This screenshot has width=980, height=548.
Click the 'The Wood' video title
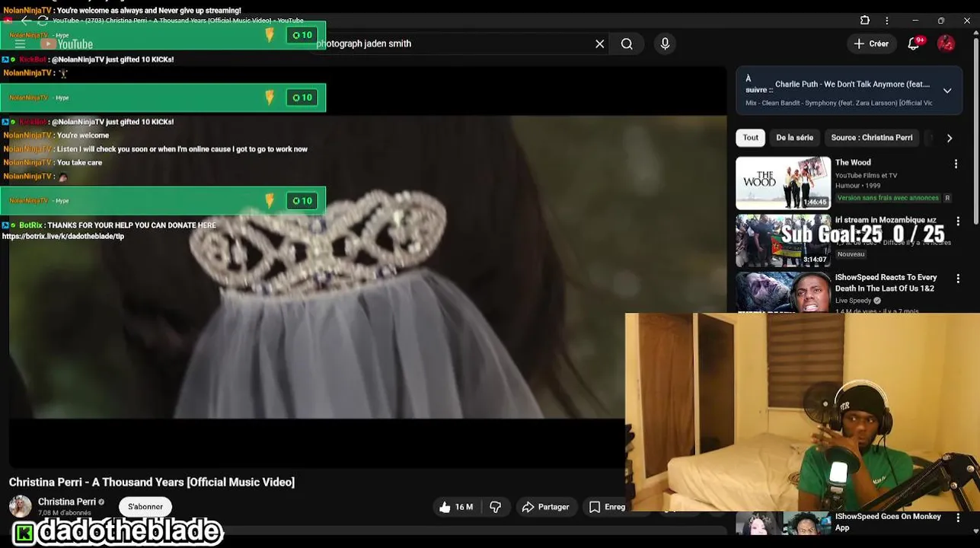coord(853,162)
